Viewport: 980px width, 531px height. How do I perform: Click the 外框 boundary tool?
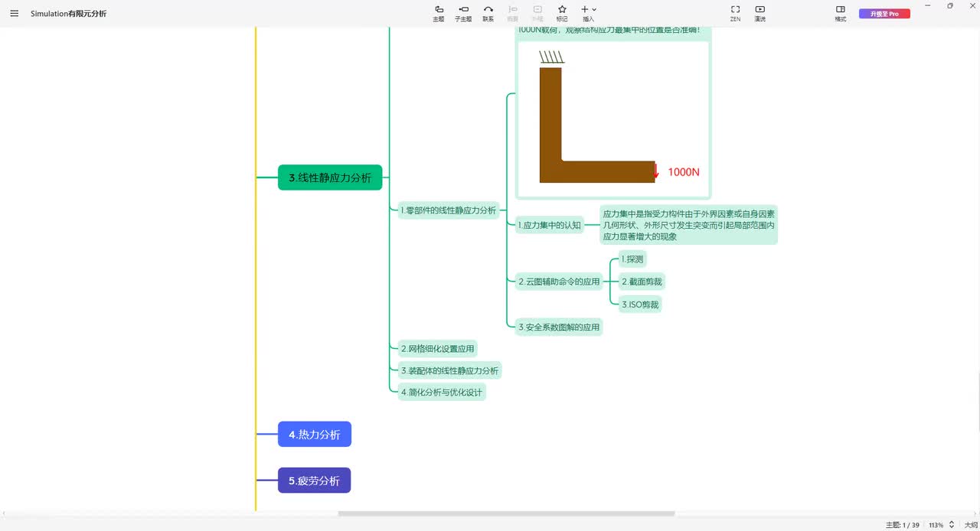click(537, 13)
